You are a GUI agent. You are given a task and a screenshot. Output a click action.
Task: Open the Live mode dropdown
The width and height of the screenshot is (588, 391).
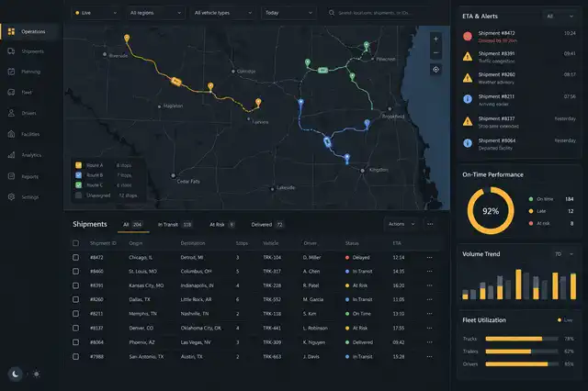(96, 13)
